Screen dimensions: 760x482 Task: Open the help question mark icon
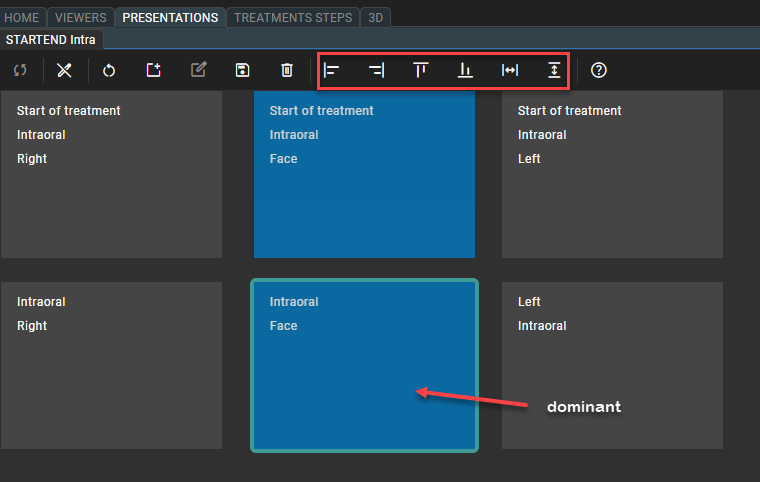point(599,70)
